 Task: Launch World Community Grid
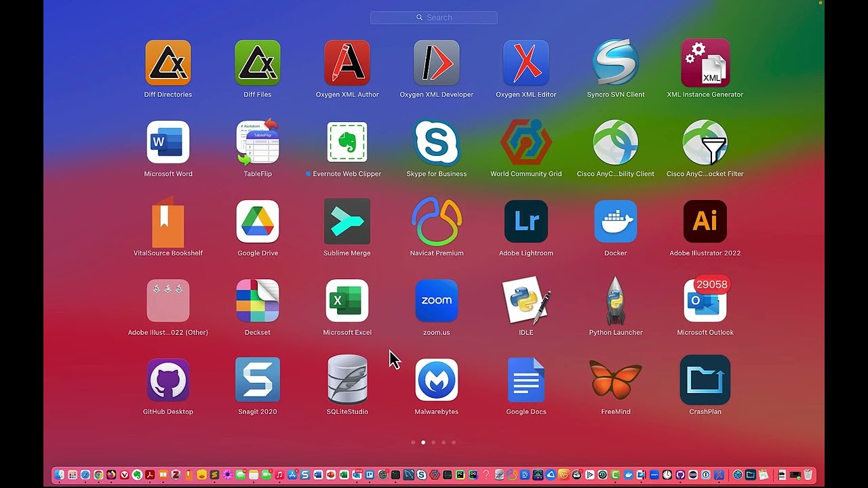(526, 142)
